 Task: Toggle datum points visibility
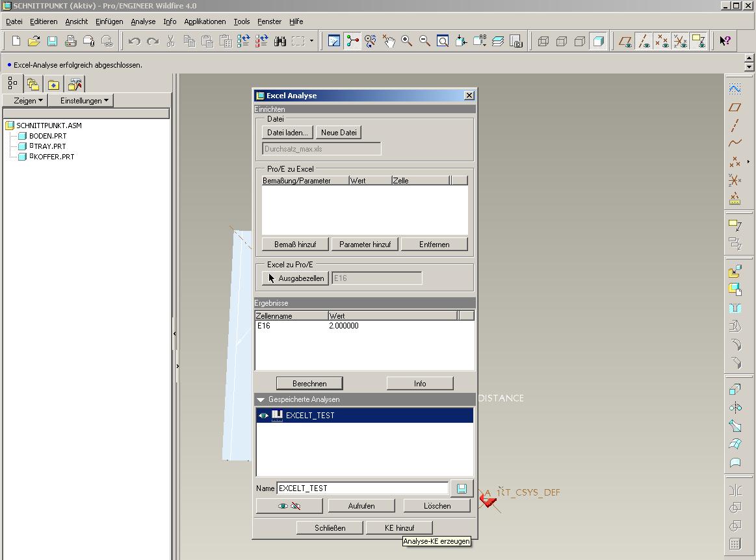click(662, 41)
